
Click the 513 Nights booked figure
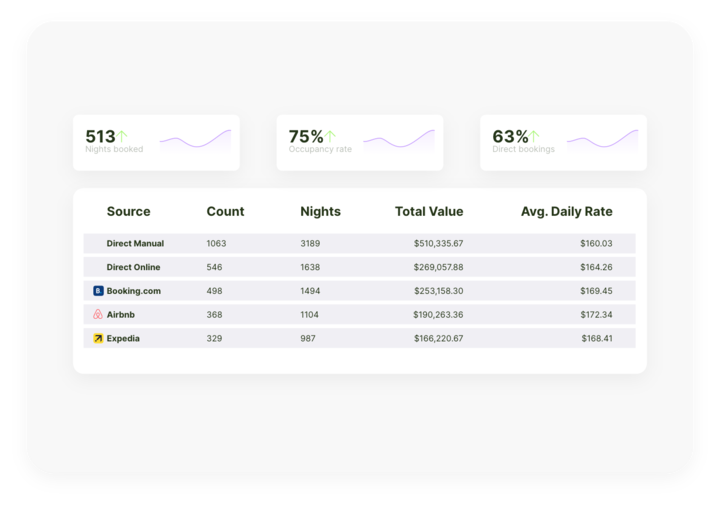click(100, 136)
